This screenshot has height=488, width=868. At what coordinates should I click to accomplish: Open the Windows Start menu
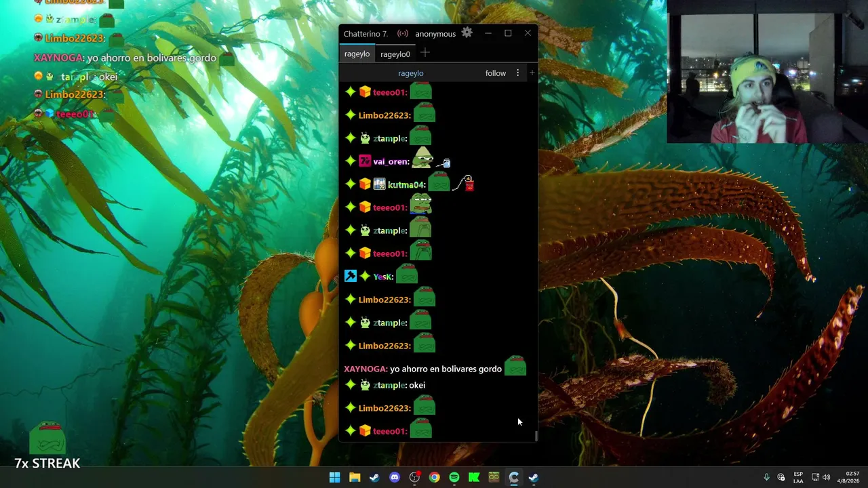334,477
